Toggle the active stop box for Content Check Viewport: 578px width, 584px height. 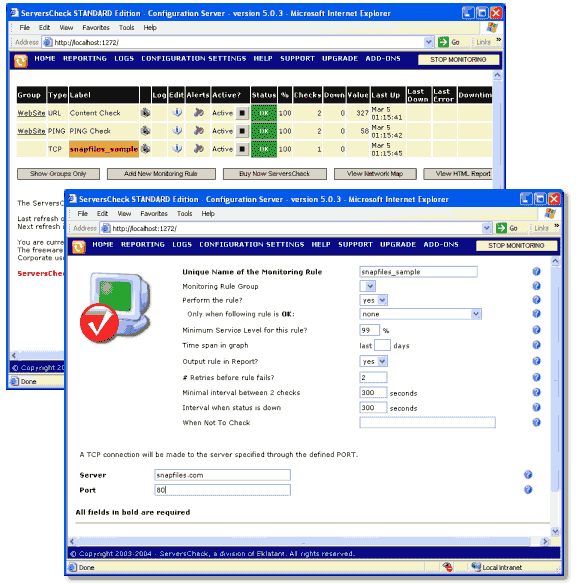pos(242,112)
